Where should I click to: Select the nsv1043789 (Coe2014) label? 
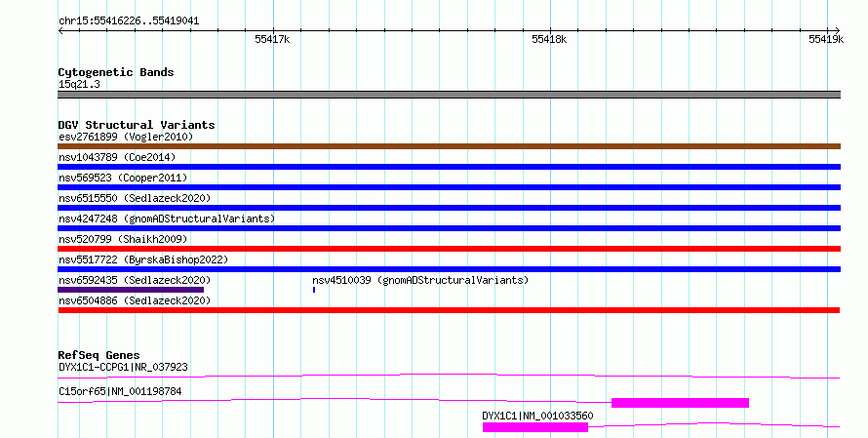pyautogui.click(x=117, y=157)
